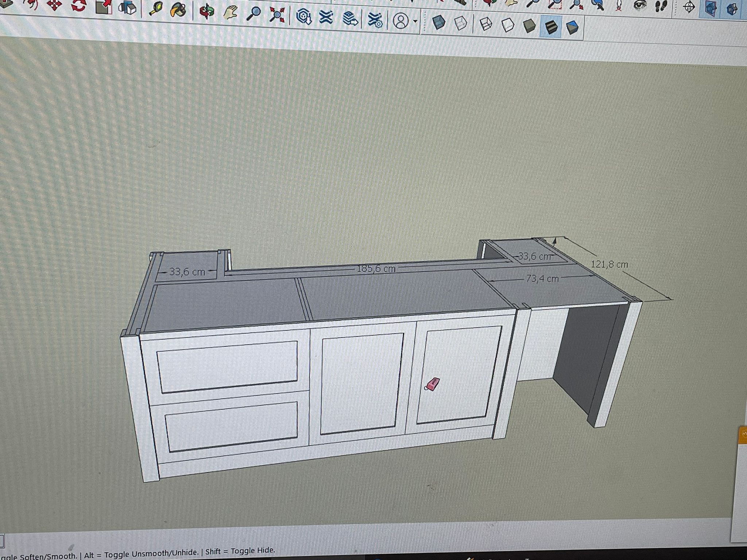Click the Zoom Extents tool
Viewport: 747px width, 560px height.
point(277,15)
